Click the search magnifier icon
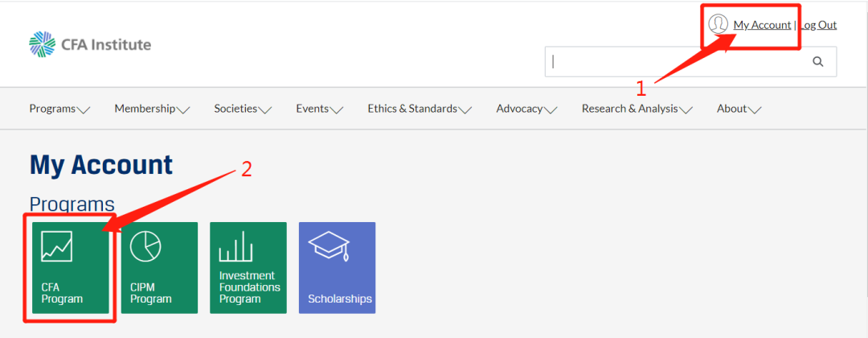Image resolution: width=868 pixels, height=338 pixels. click(817, 61)
